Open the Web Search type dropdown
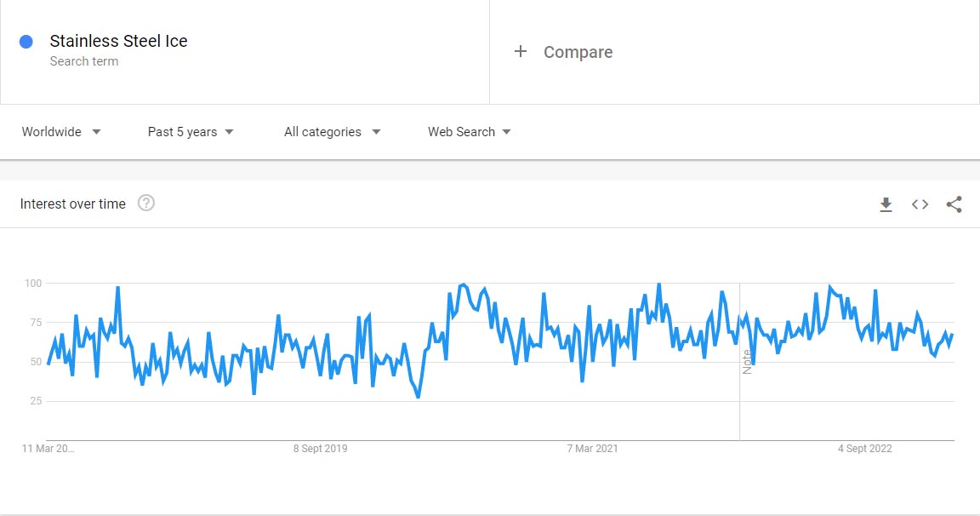Viewport: 980px width, 516px height. [469, 132]
